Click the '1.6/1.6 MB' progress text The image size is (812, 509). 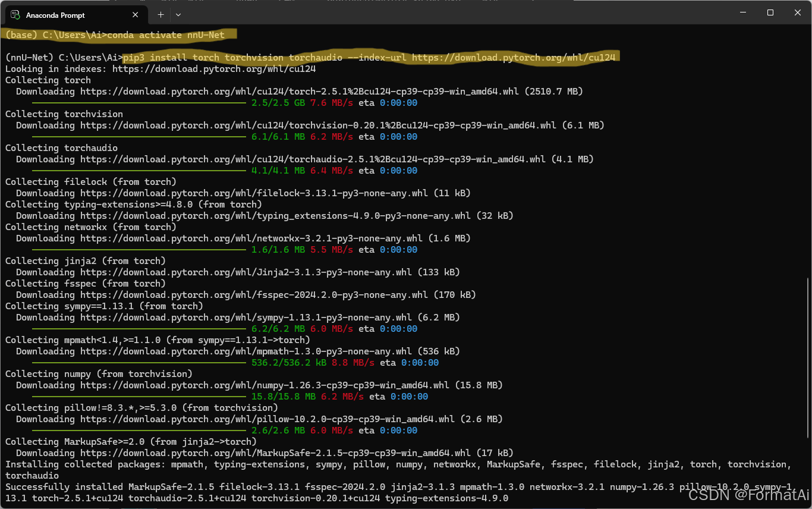tap(278, 250)
